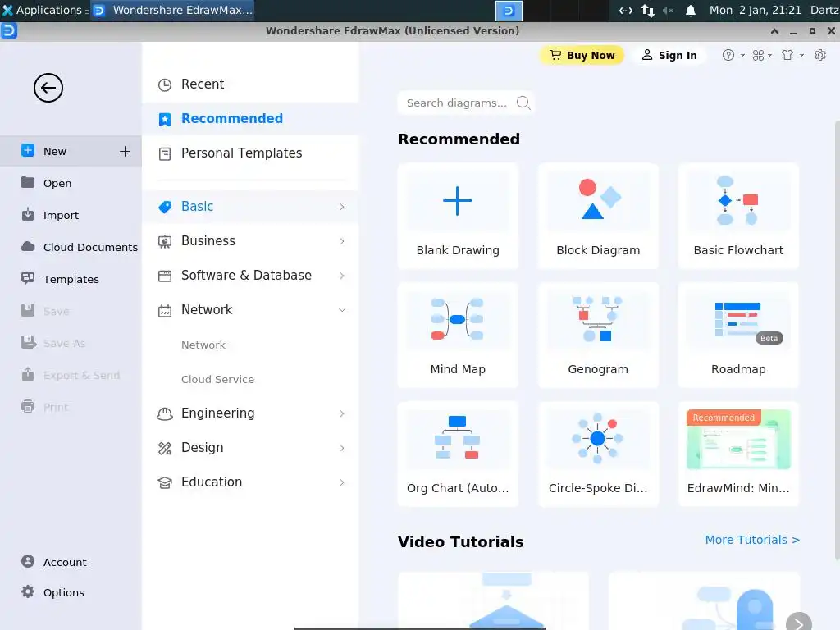Select Open in the left sidebar
The height and width of the screenshot is (630, 840).
[71, 183]
